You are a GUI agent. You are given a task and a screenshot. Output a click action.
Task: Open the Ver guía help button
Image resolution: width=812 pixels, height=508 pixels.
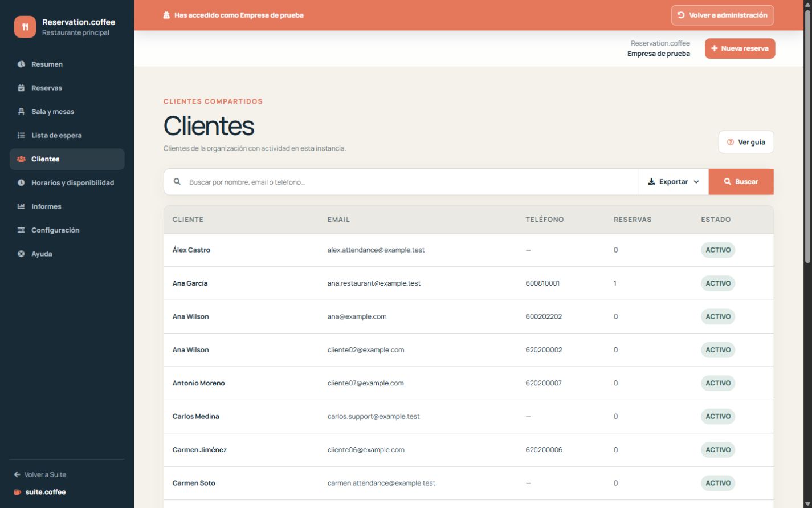[746, 142]
